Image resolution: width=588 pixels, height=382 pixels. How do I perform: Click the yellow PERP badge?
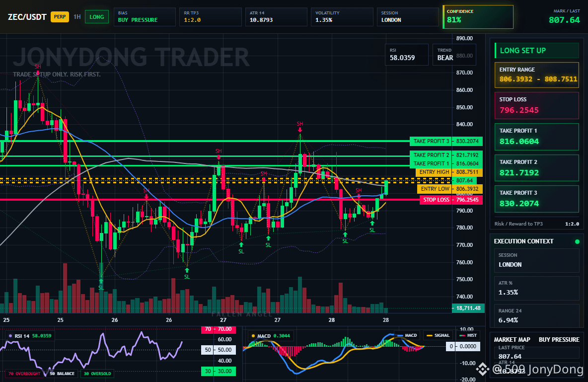click(60, 17)
